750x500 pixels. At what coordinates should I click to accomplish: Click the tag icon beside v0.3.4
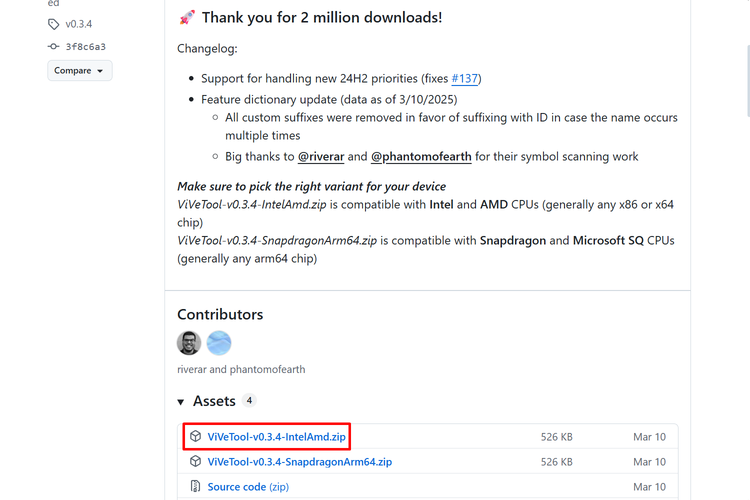click(x=54, y=24)
